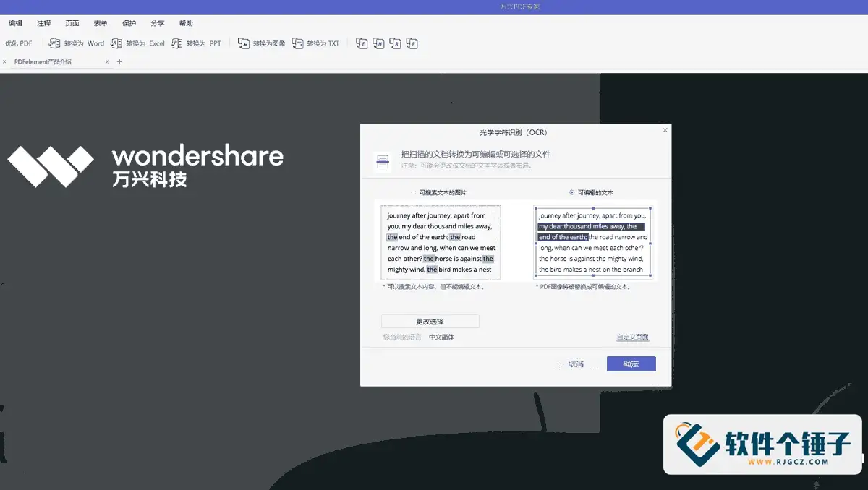Open the 保护 menu
868x490 pixels.
[x=129, y=22]
